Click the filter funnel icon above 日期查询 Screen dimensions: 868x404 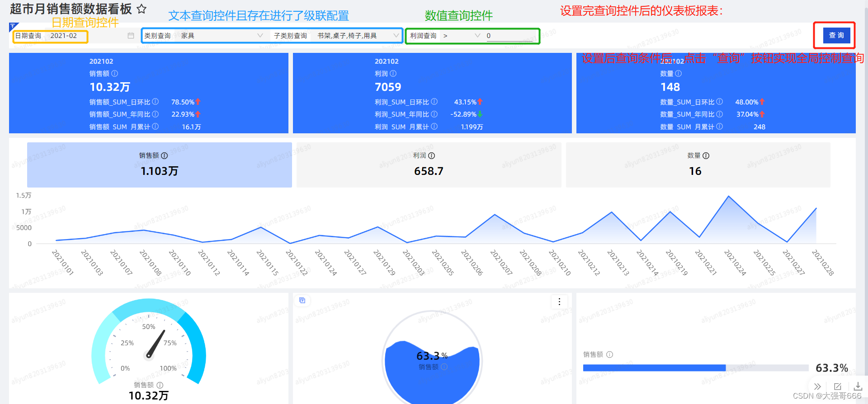(13, 26)
